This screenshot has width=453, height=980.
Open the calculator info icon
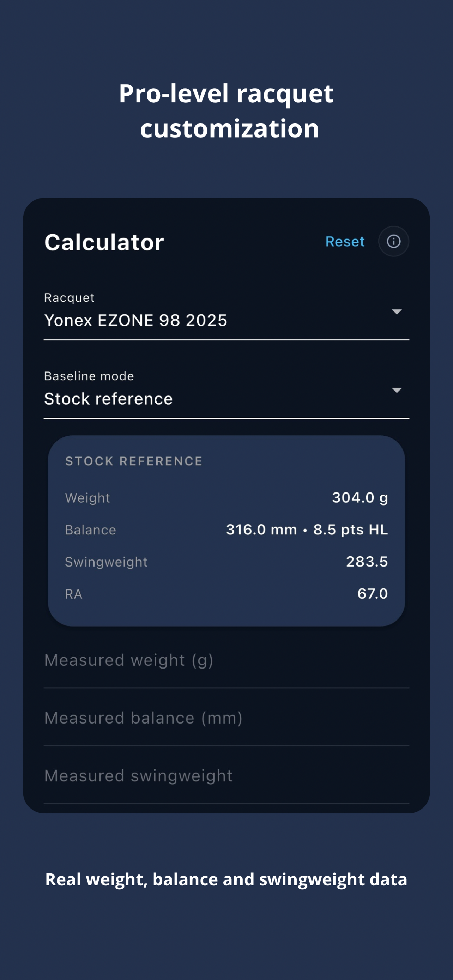click(393, 241)
